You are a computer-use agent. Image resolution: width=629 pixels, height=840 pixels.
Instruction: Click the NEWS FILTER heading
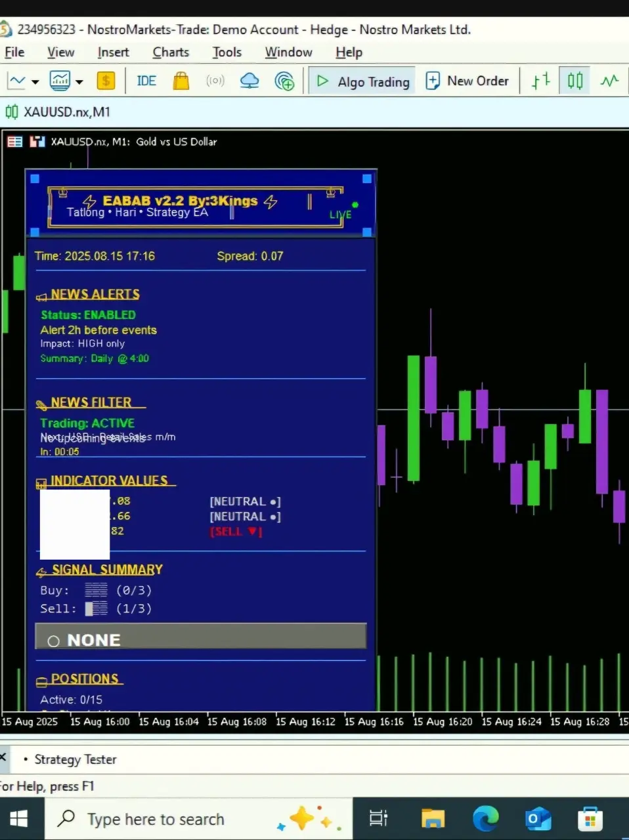pyautogui.click(x=91, y=402)
